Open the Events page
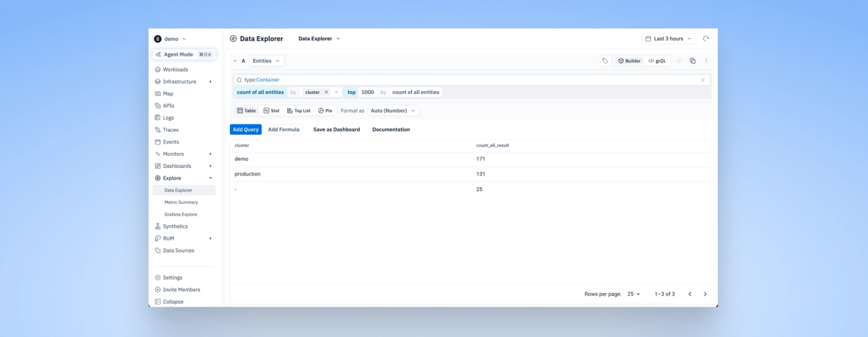This screenshot has width=868, height=337. 170,142
